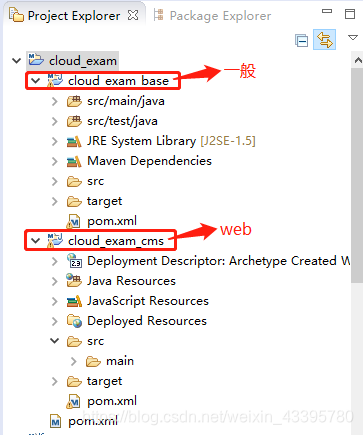
Task: Select the Project Explorer tab
Action: point(74,16)
